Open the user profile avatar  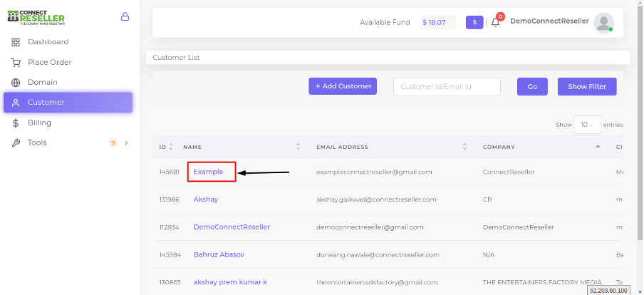coord(603,23)
